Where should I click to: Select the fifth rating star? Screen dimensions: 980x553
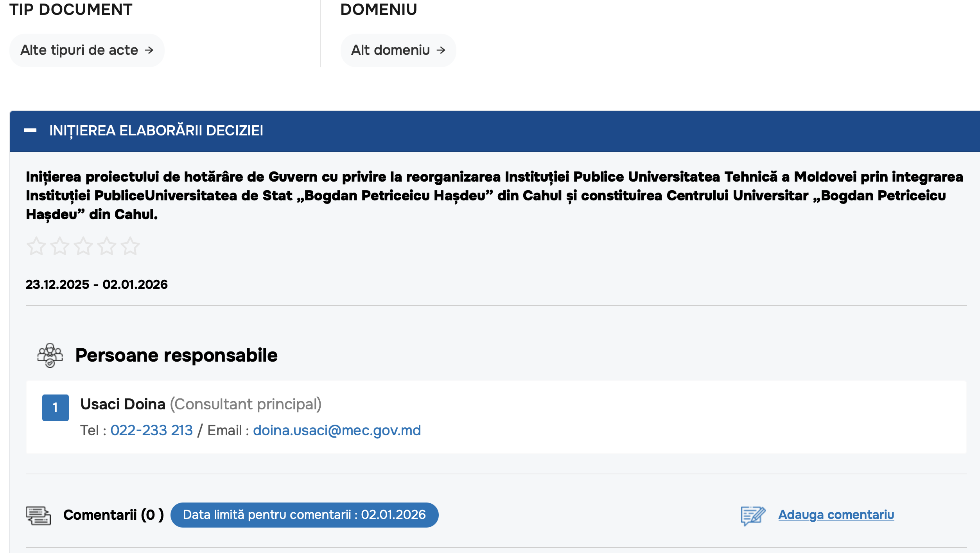(x=130, y=246)
